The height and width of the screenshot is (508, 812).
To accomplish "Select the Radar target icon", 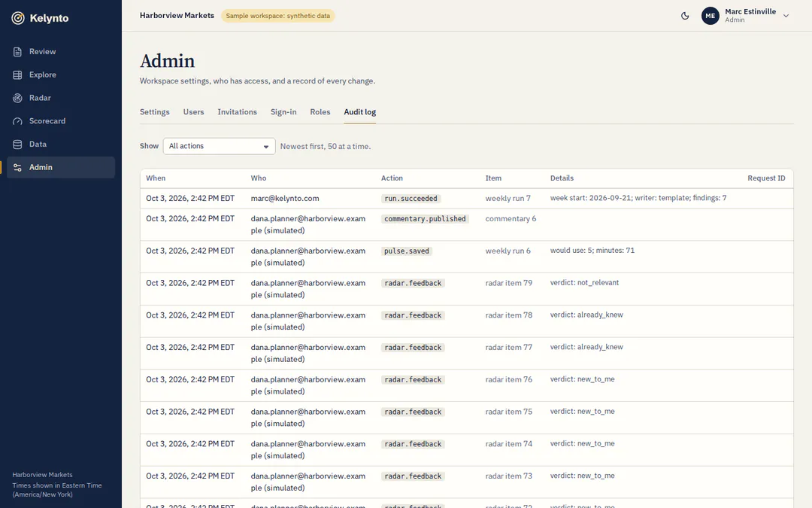I will coord(17,98).
